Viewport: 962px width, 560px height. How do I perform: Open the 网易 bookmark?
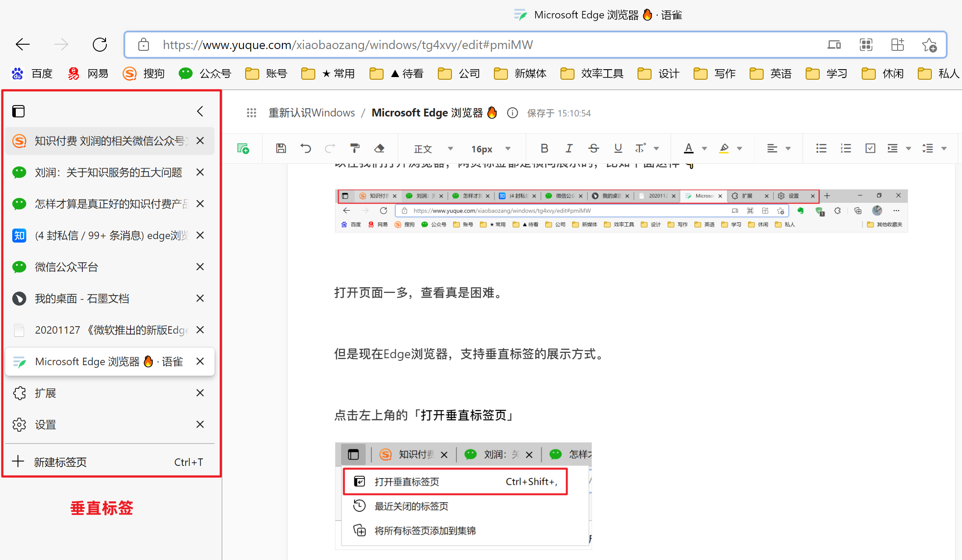click(x=88, y=74)
